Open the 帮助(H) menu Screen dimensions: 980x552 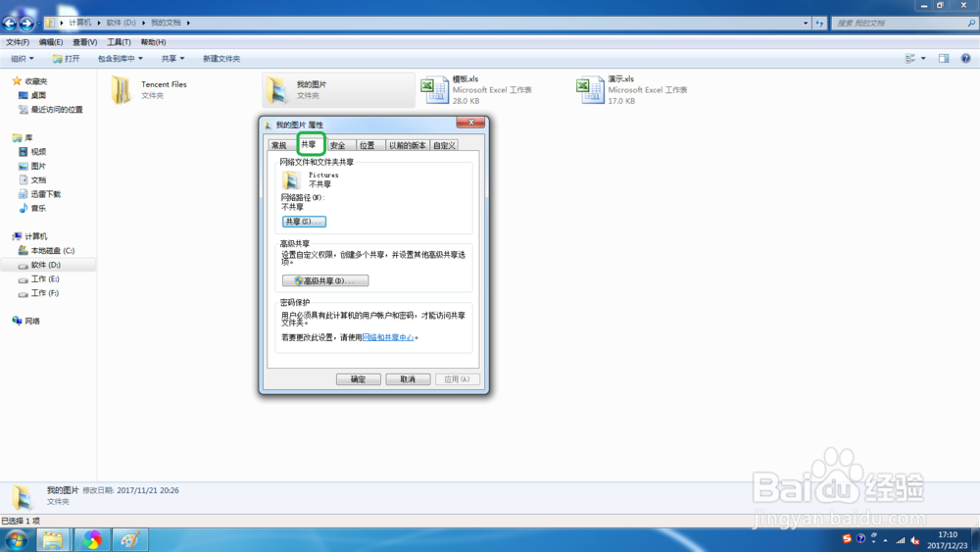153,42
